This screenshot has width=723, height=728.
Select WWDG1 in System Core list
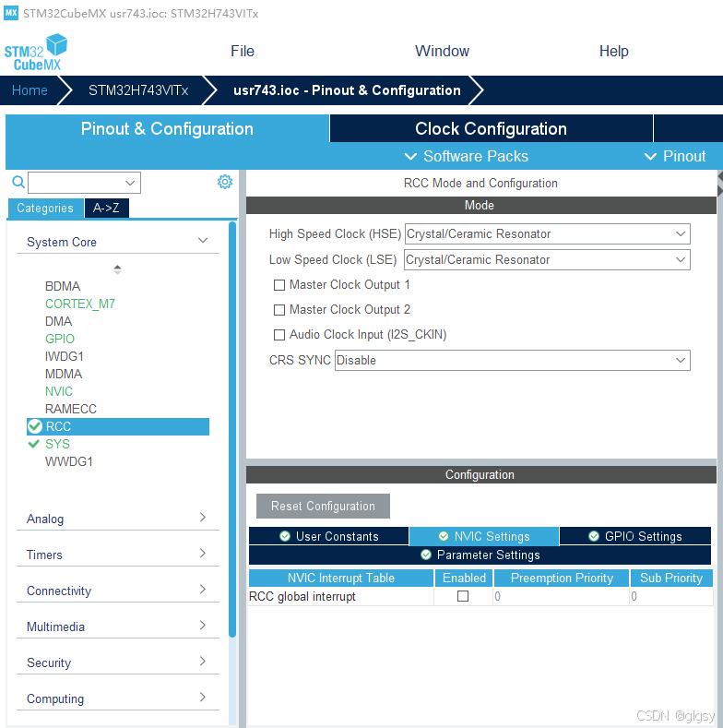pyautogui.click(x=68, y=461)
